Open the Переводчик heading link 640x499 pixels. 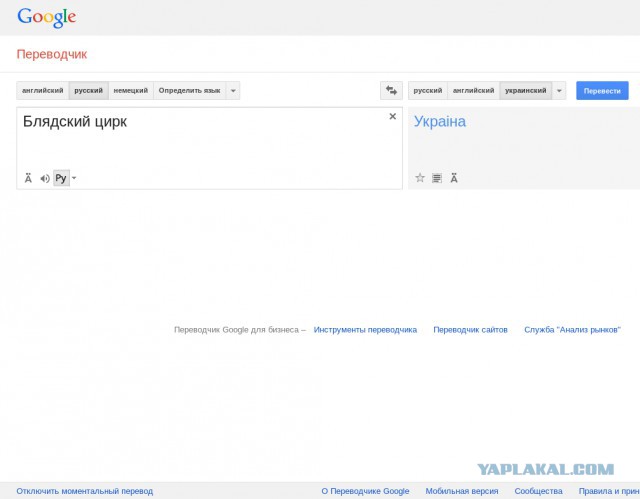tap(52, 54)
